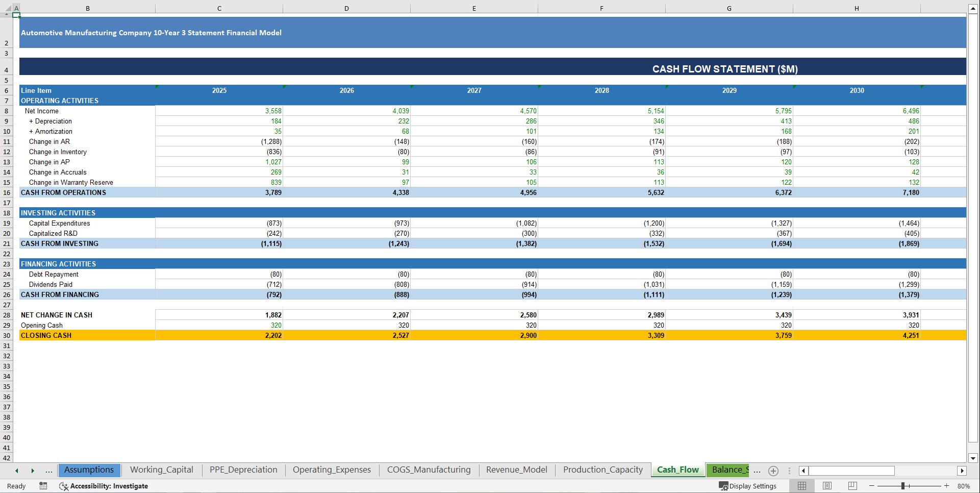Add a new worksheet with the plus icon
Image resolution: width=980 pixels, height=493 pixels.
click(773, 471)
